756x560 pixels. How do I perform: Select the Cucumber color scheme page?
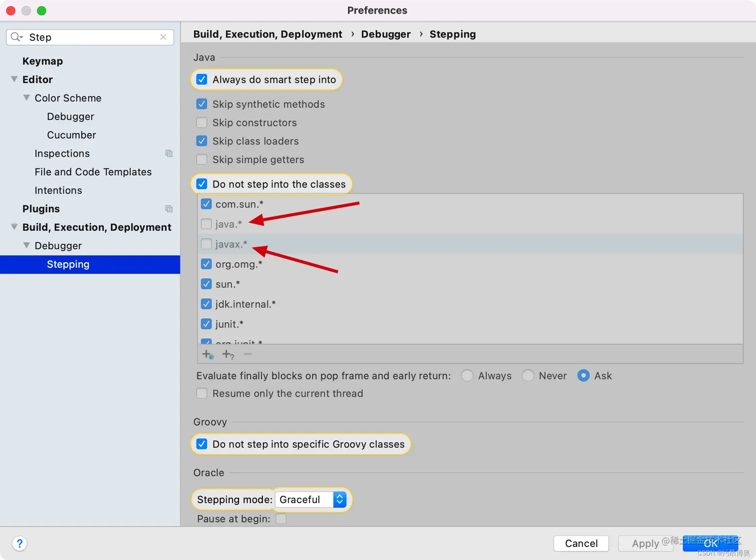point(71,135)
